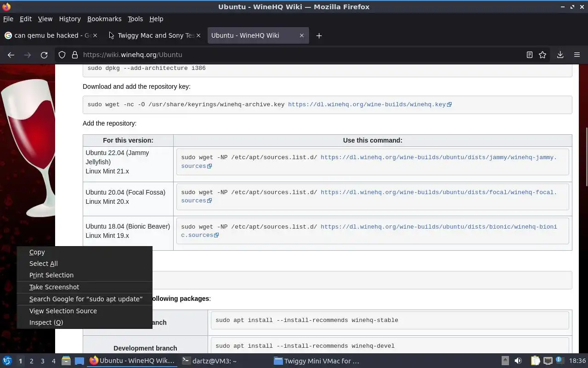
Task: Switch to virtual desktop 4
Action: pos(53,361)
